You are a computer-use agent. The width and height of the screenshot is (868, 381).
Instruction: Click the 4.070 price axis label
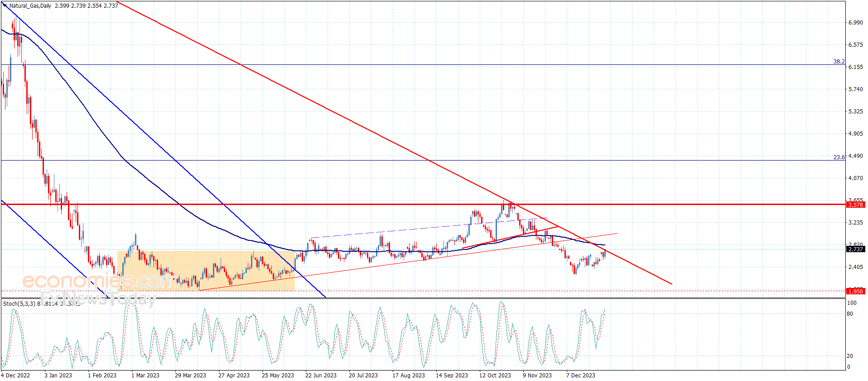tap(856, 178)
